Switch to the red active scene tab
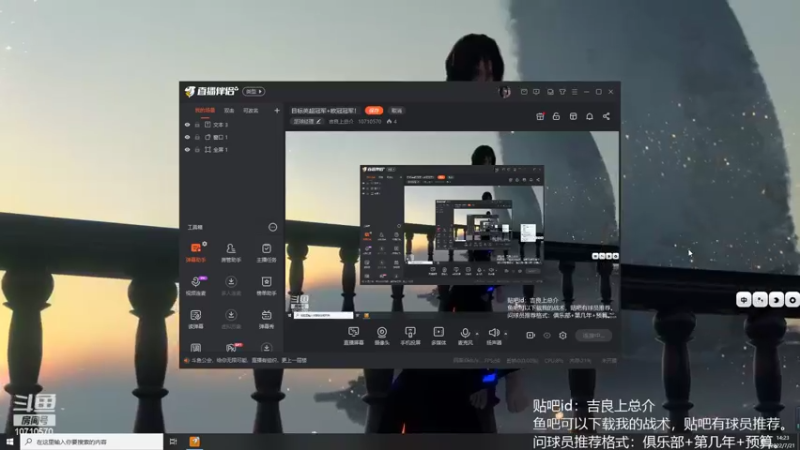Image resolution: width=800 pixels, height=450 pixels. (205, 110)
